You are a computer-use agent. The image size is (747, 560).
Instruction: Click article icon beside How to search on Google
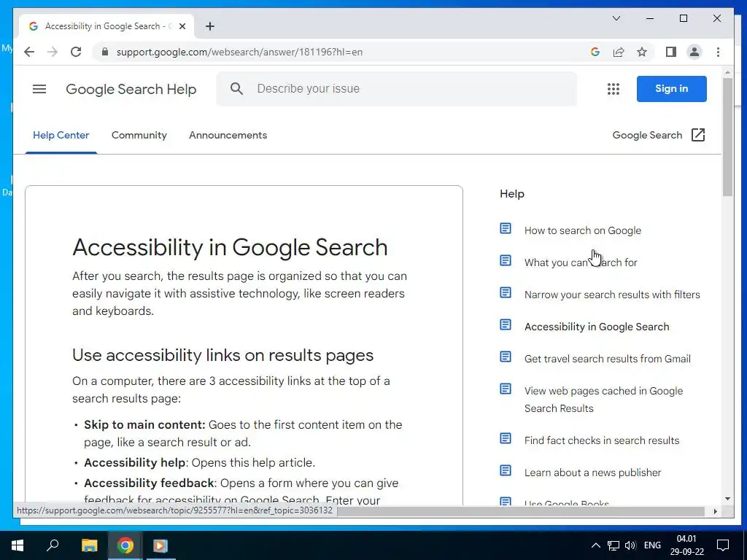tap(506, 228)
